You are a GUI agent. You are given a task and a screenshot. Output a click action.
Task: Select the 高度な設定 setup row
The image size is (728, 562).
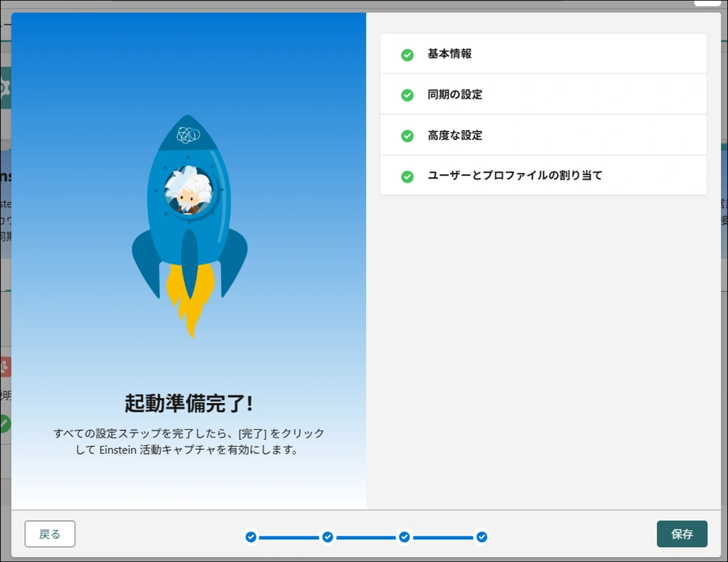[x=543, y=135]
